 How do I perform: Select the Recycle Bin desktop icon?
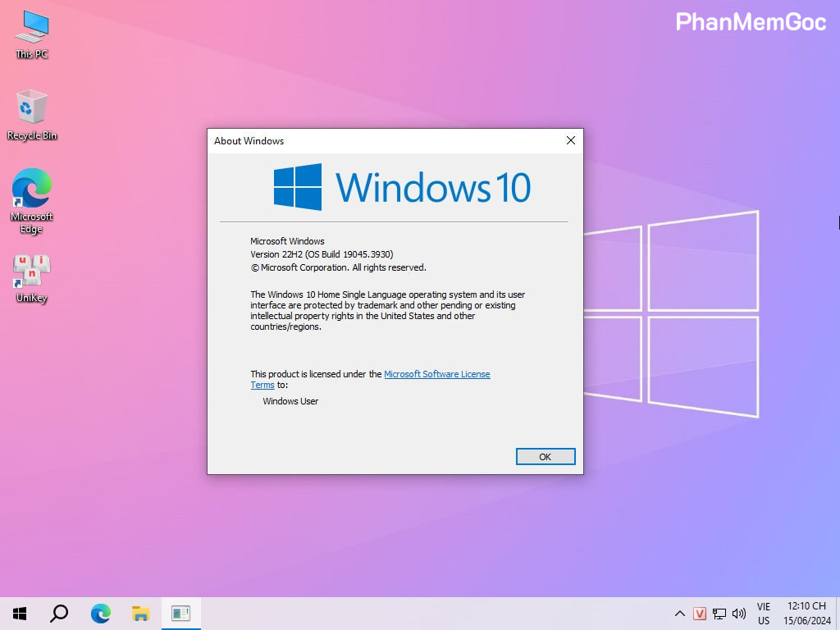pos(32,114)
